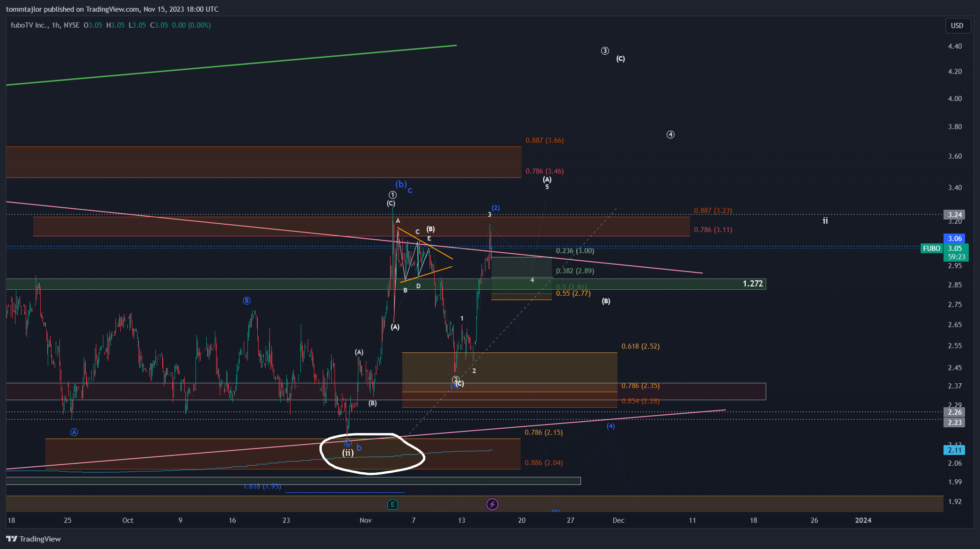This screenshot has width=980, height=549.
Task: Select Fib label 0.382 (2.89)
Action: 575,271
